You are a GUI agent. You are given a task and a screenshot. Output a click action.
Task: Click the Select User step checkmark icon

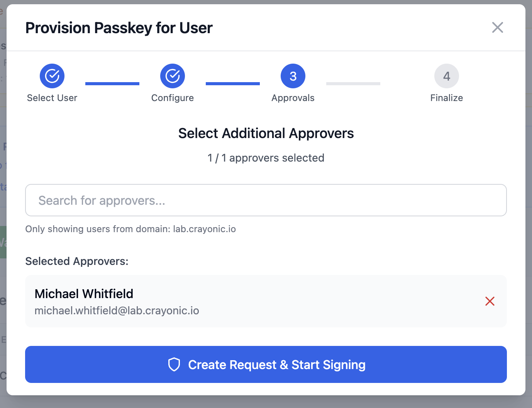[52, 76]
